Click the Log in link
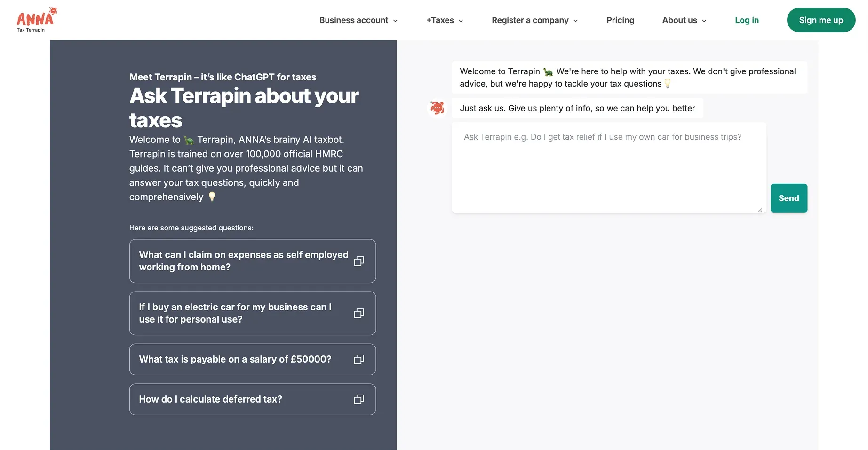The height and width of the screenshot is (450, 868). coord(747,20)
